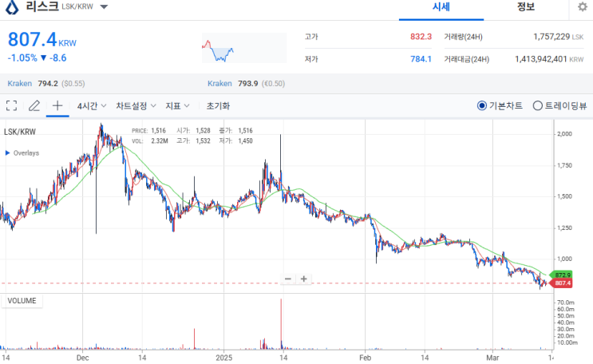This screenshot has width=593, height=364.
Task: Click the Feb date axis label
Action: (365, 358)
